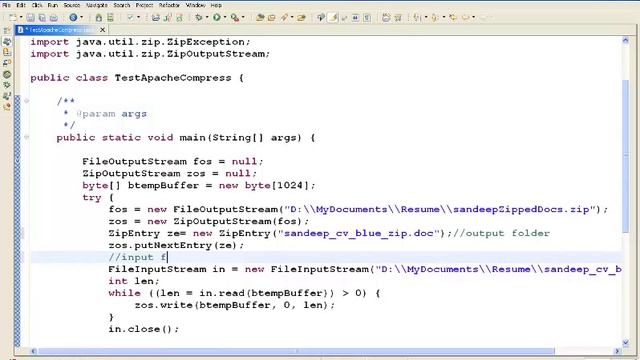Screen dimensions: 640x360
Task: Click the vertical scrollbar thumb
Action: [x=625, y=156]
